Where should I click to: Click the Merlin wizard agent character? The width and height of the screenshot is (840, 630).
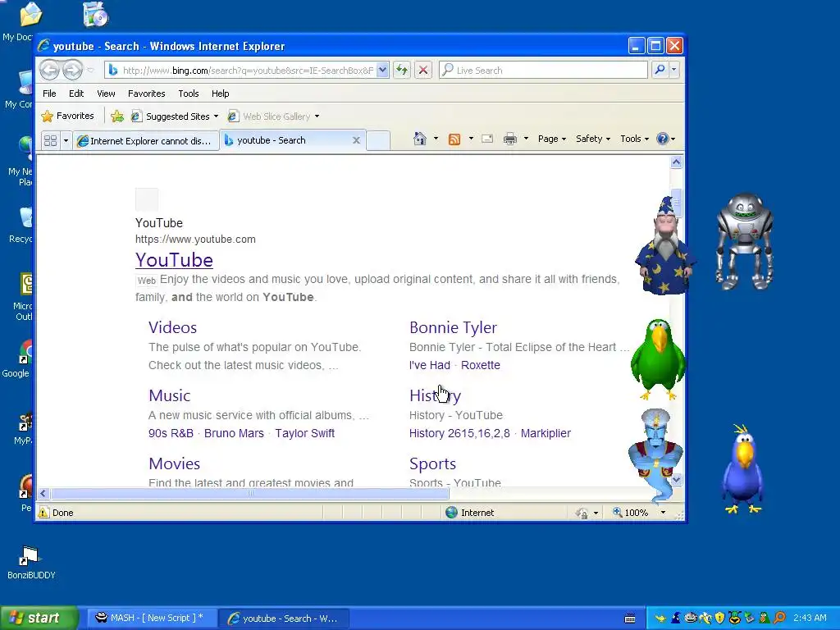click(x=664, y=245)
